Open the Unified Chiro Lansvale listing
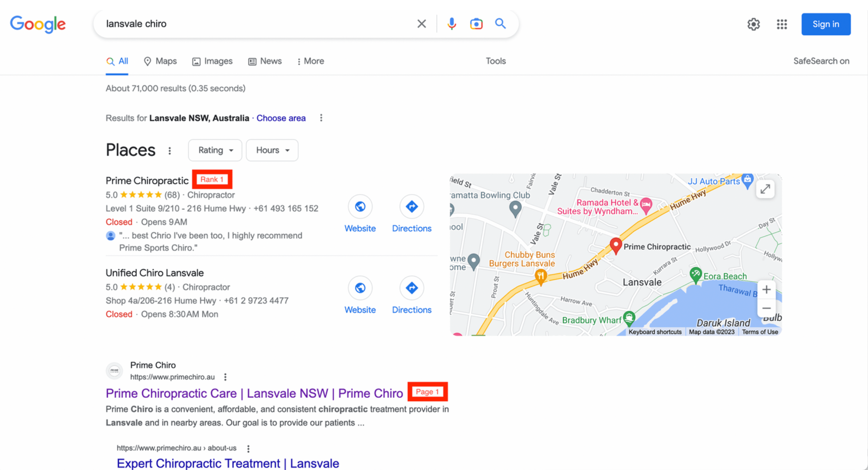868x470 pixels. point(155,273)
